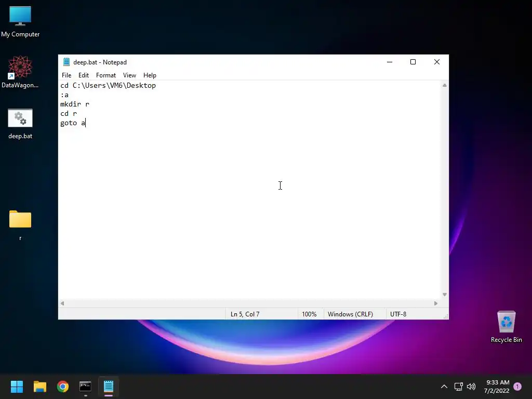Close the deep.bat Notepad window
Image resolution: width=532 pixels, height=399 pixels.
coord(436,62)
